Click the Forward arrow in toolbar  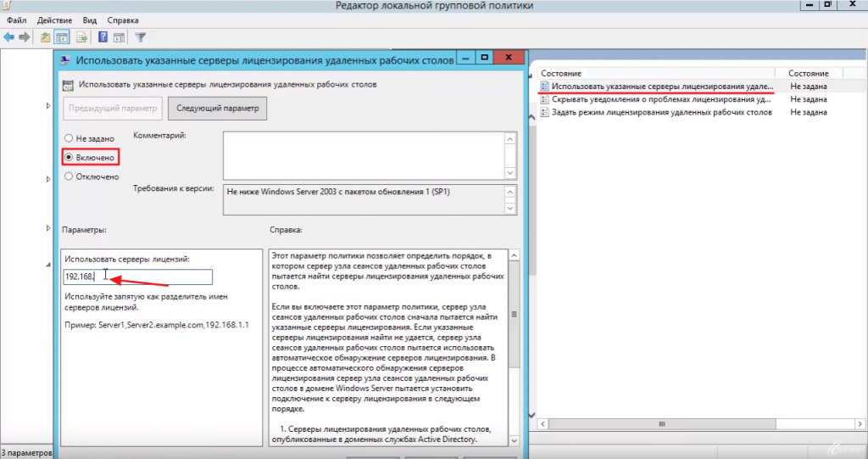[24, 37]
